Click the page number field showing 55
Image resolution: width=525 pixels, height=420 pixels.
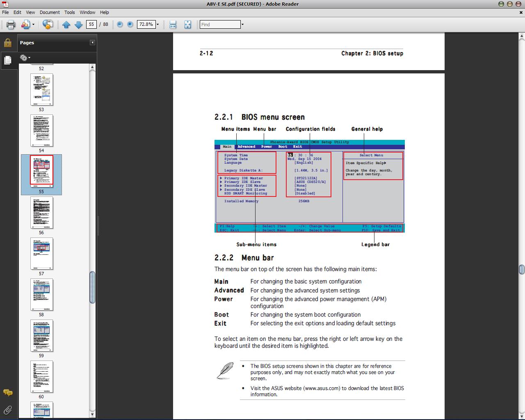coord(91,24)
